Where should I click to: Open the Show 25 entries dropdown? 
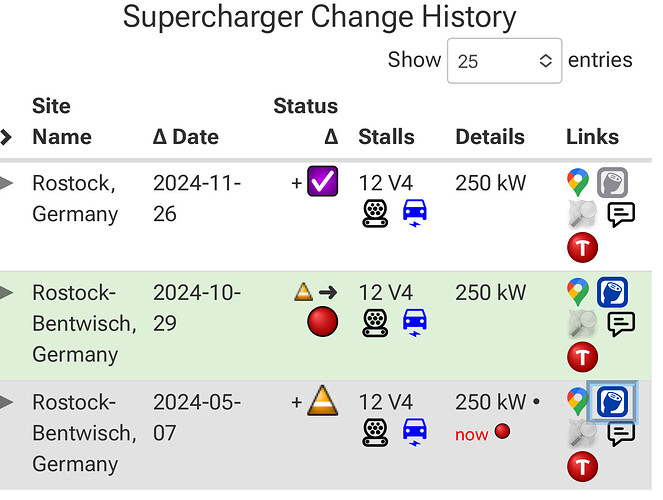click(x=504, y=61)
